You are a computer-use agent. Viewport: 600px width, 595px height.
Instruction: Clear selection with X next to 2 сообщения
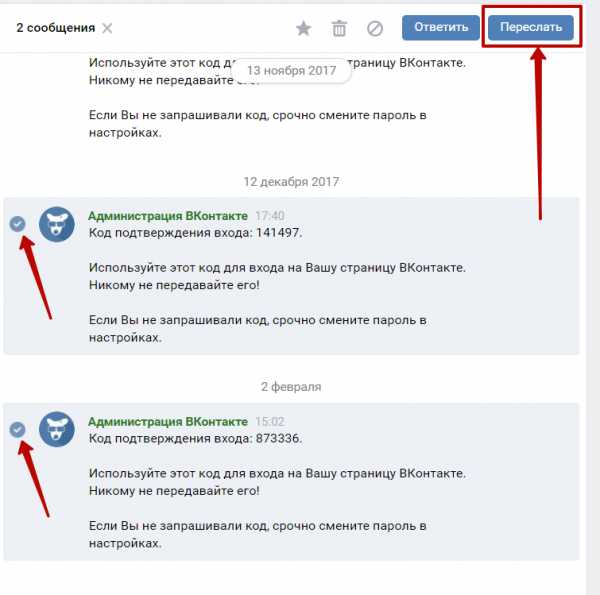point(107,28)
